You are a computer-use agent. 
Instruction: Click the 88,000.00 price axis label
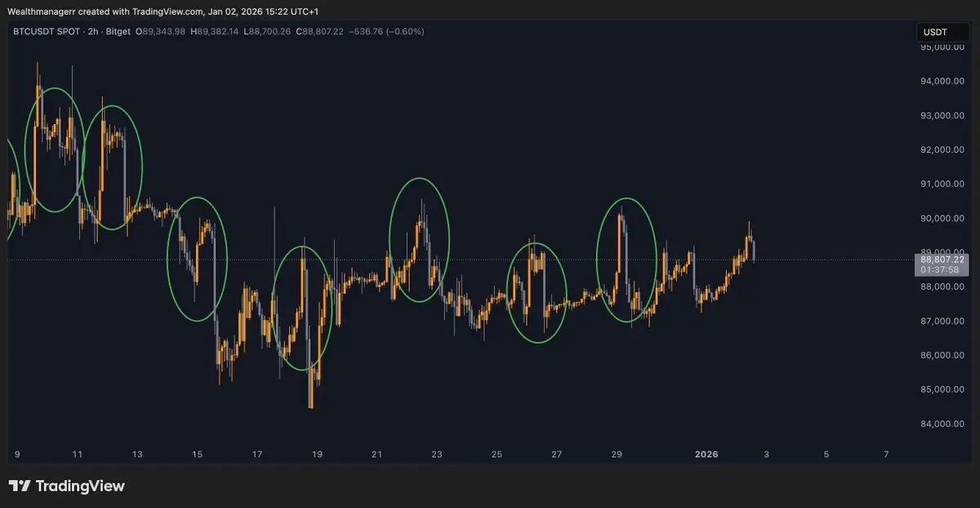point(943,287)
